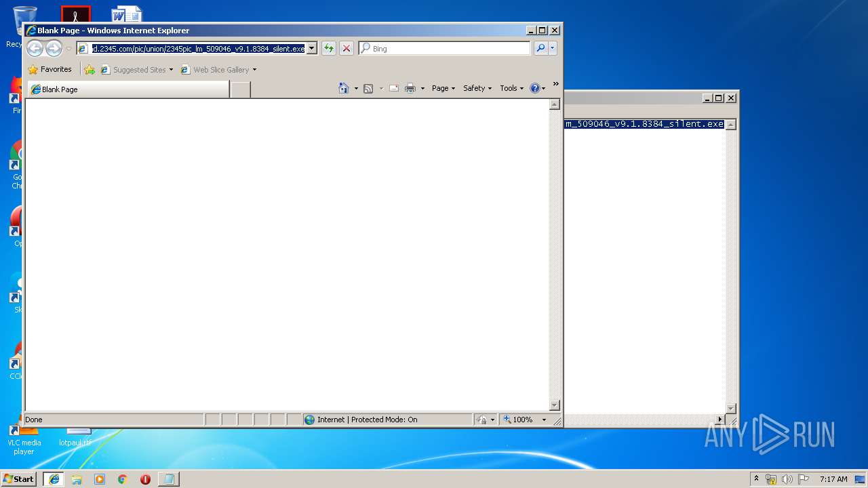
Task: Open a new tab with the empty tab button
Action: 240,89
